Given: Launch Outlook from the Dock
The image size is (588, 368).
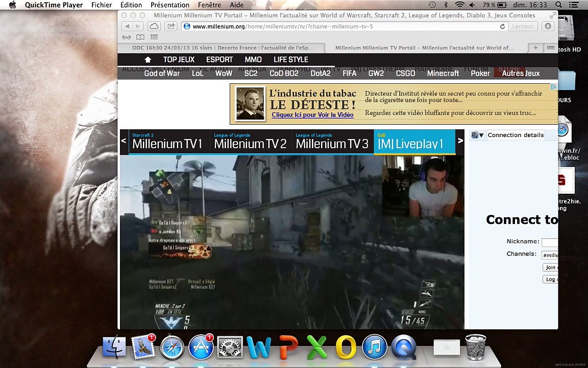Looking at the screenshot, I should 346,347.
